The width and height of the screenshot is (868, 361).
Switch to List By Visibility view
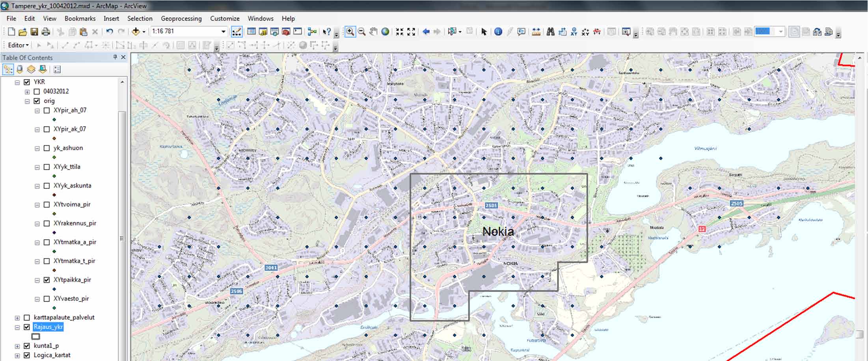(31, 70)
